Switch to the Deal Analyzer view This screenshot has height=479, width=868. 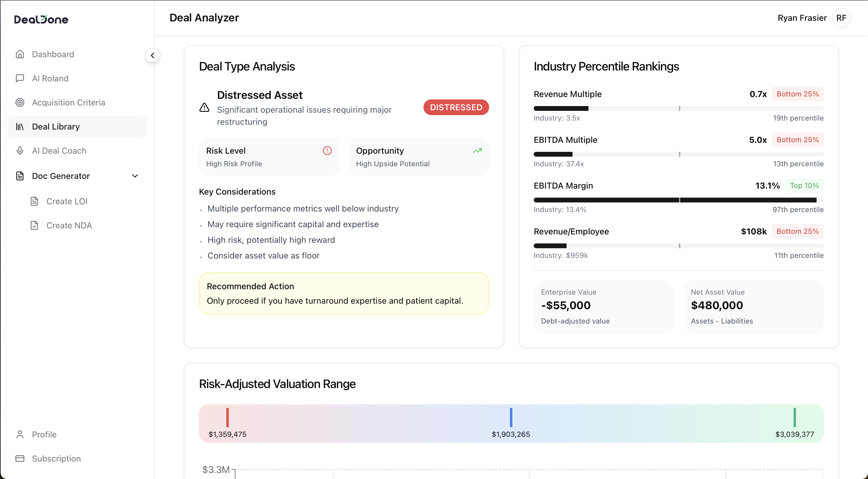click(x=204, y=17)
